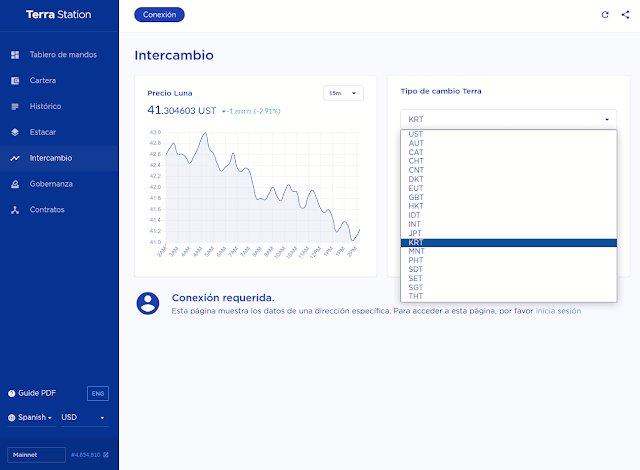Open Tablero de mandos menu item
The height and width of the screenshot is (470, 640).
point(59,55)
